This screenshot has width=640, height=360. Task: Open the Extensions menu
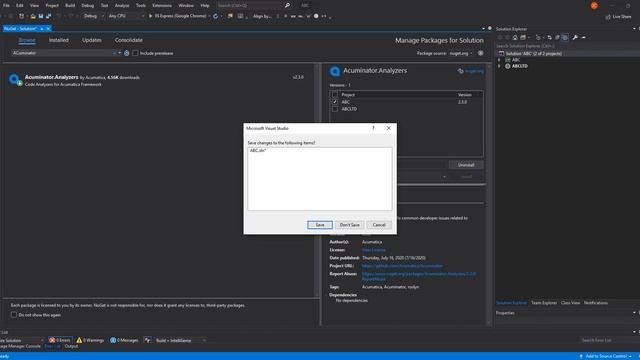point(162,6)
